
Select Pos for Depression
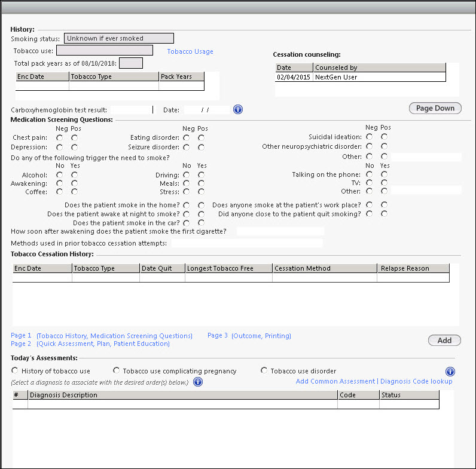click(74, 147)
